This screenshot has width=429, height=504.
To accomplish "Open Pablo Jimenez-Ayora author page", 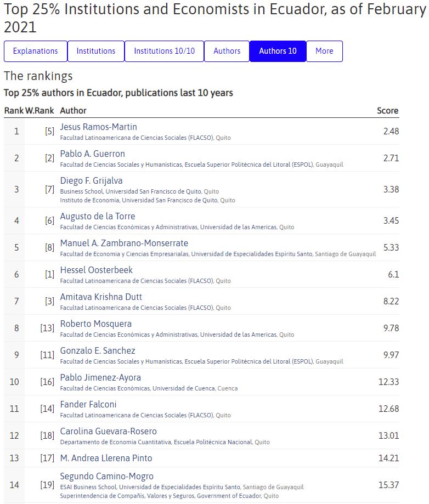I will (x=100, y=377).
